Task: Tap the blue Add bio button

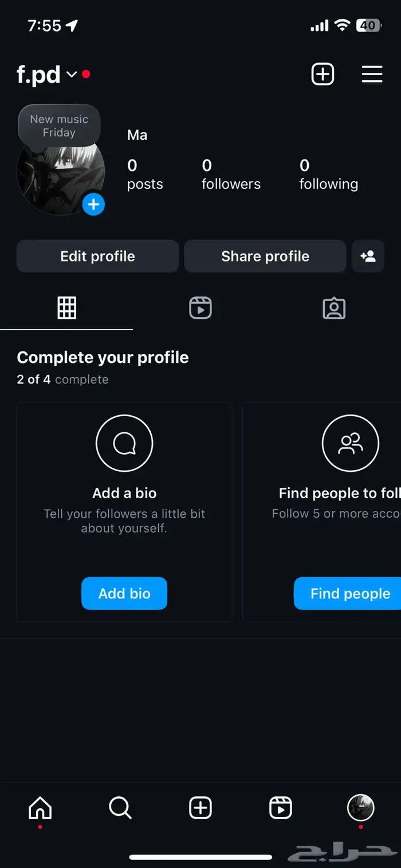Action: coord(124,593)
